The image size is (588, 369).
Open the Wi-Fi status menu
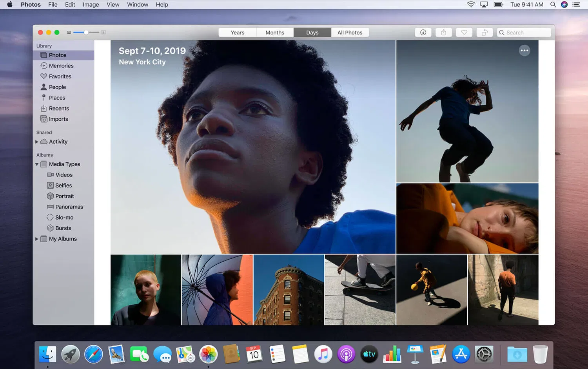471,5
